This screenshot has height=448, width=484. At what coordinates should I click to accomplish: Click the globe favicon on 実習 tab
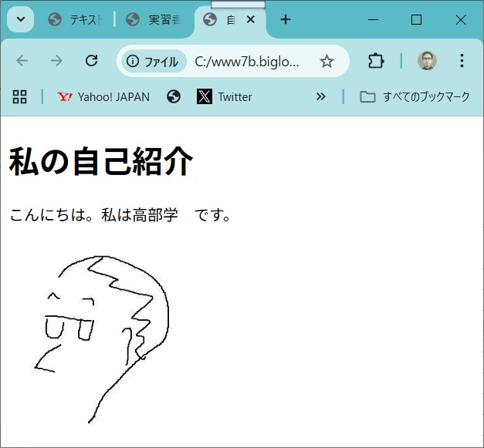(x=133, y=20)
